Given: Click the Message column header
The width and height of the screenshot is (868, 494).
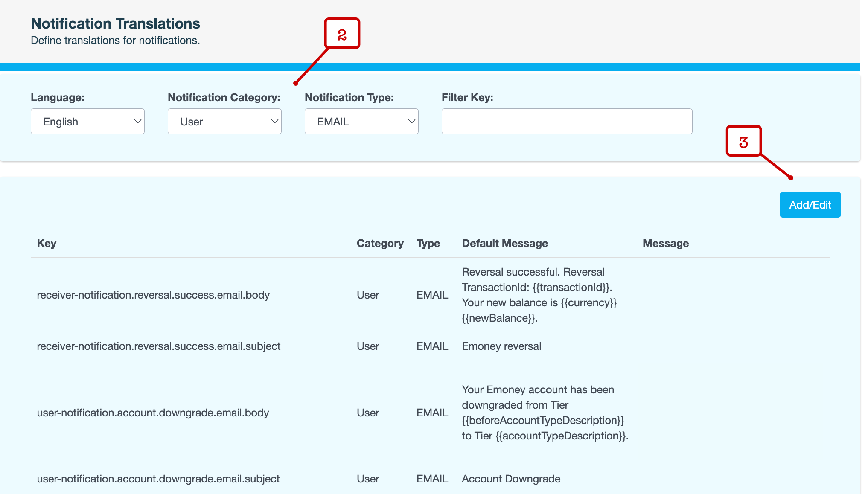Looking at the screenshot, I should click(665, 244).
